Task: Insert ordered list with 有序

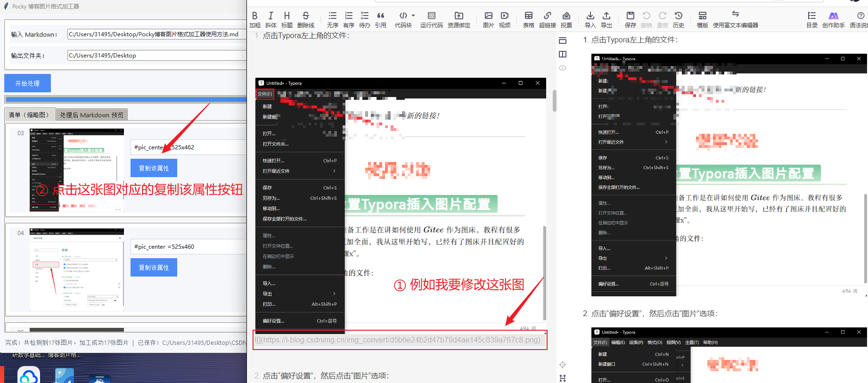Action: [349, 20]
